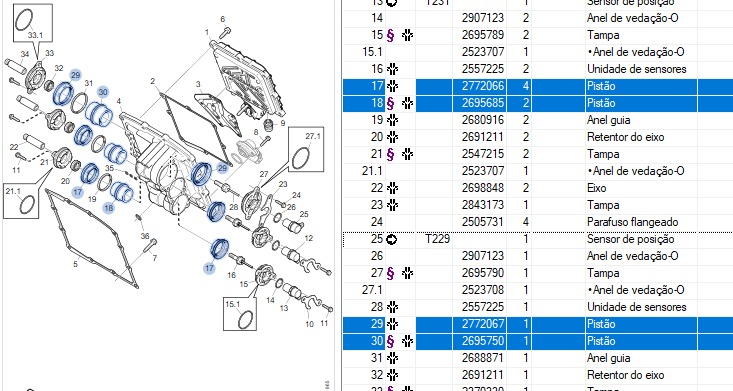Select the Parafuso flangeado row
The image size is (733, 391).
(537, 222)
